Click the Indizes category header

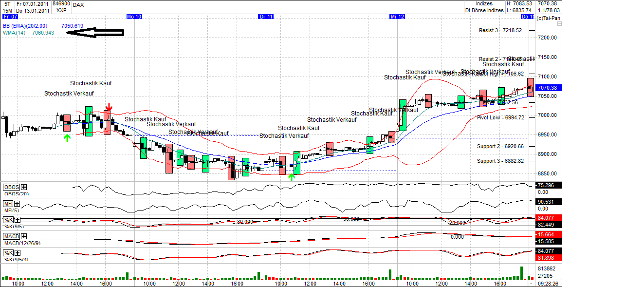click(484, 3)
